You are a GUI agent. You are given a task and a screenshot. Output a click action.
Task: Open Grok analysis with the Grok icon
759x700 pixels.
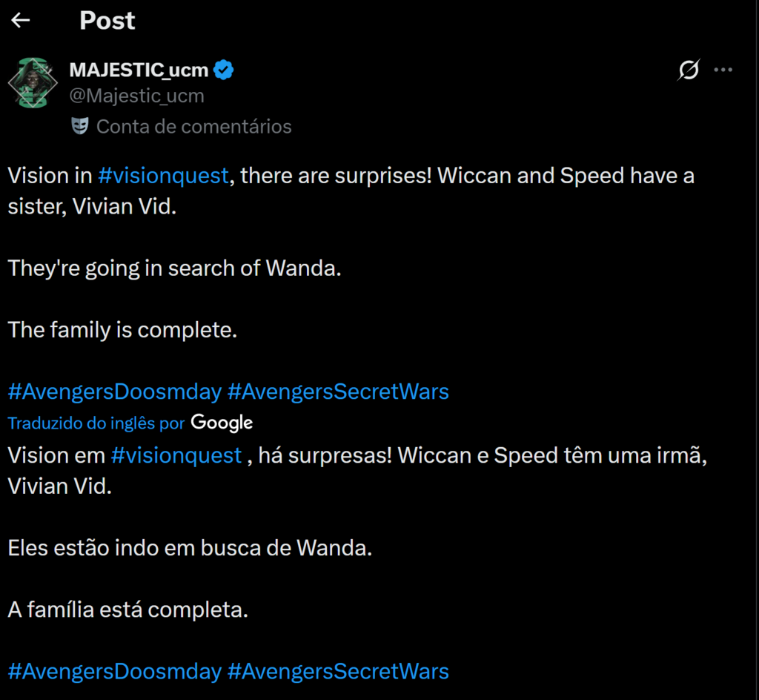[689, 69]
